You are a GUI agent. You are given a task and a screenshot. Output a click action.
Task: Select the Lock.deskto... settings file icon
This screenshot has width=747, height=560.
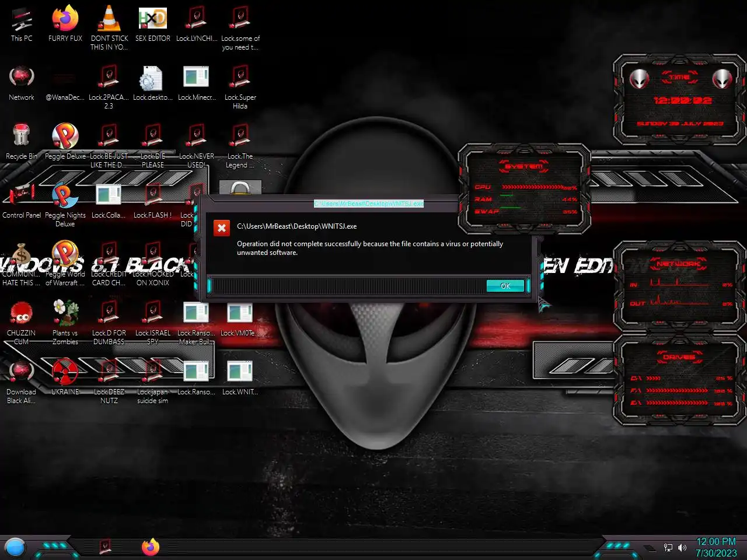point(153,83)
